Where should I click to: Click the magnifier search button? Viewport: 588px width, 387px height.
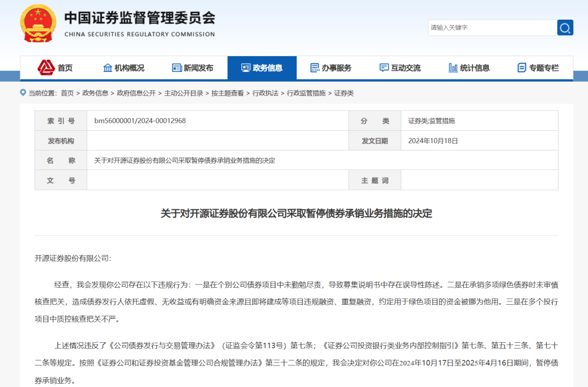click(565, 28)
